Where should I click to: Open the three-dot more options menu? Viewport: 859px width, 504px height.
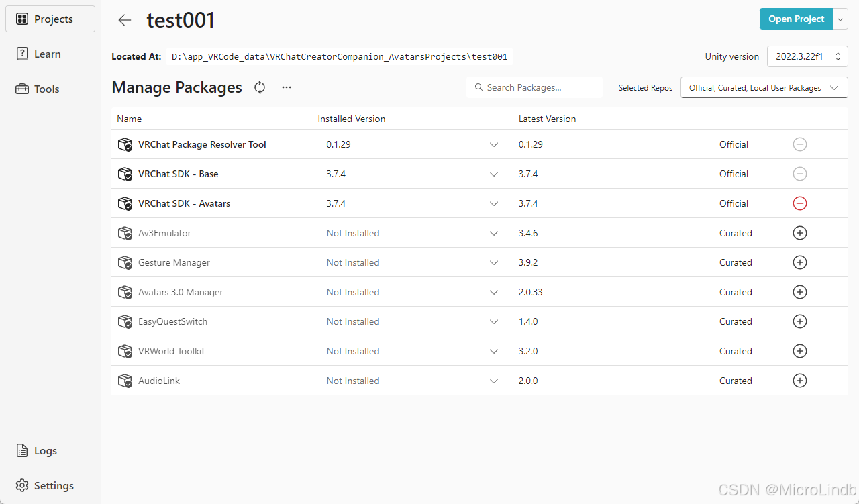pos(287,87)
